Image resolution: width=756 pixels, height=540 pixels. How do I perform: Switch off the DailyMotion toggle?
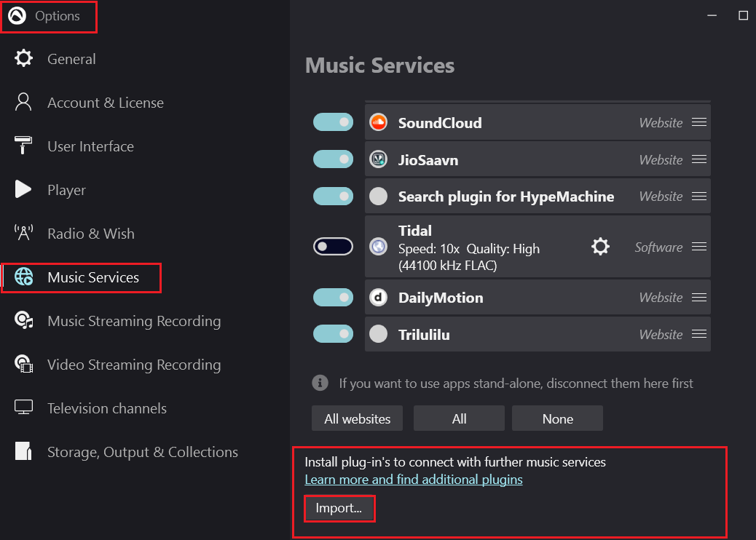pos(333,297)
